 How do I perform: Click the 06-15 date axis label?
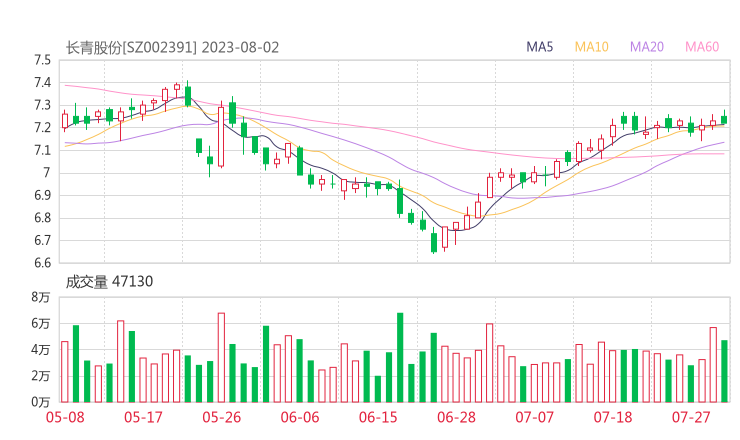pyautogui.click(x=378, y=417)
